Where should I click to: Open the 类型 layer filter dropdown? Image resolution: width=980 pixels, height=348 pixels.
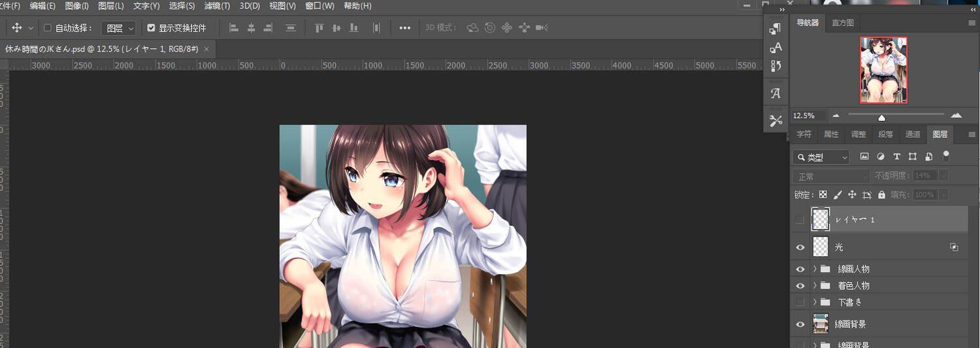coord(821,157)
